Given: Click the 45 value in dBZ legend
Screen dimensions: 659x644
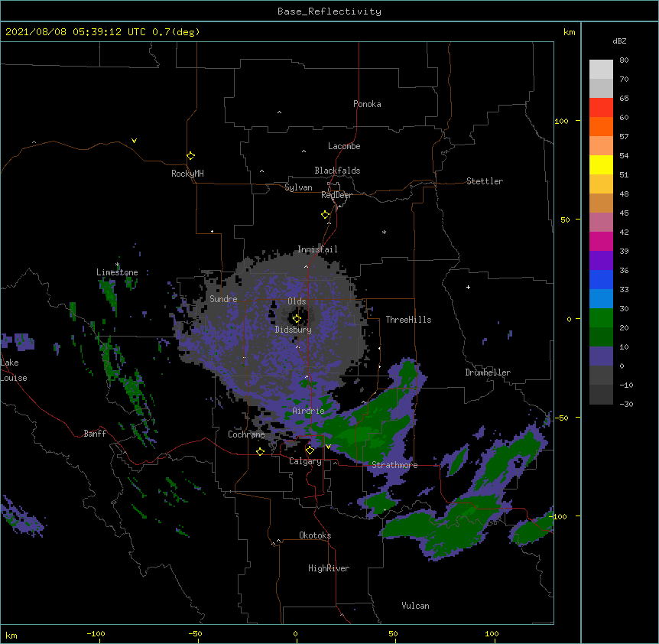Looking at the screenshot, I should click(624, 213).
